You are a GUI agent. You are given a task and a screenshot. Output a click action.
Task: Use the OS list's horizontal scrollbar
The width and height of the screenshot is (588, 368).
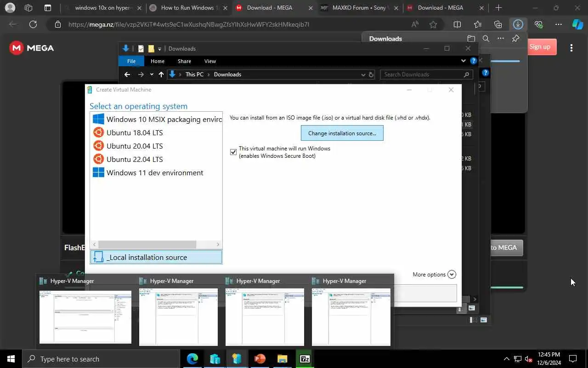(147, 245)
